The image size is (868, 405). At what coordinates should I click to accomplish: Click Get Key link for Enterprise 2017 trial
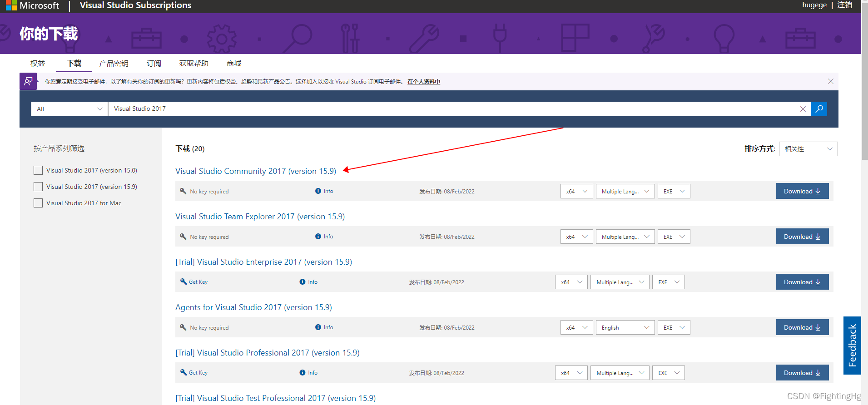pyautogui.click(x=198, y=282)
